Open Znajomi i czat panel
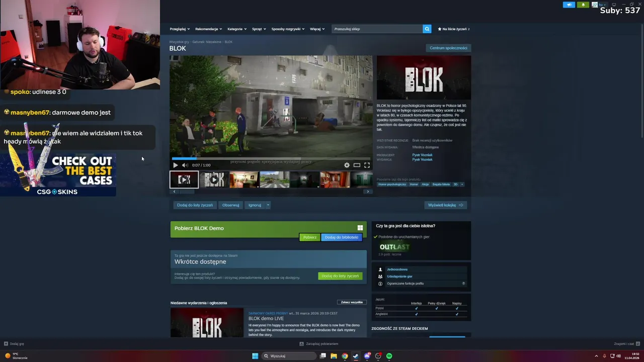This screenshot has height=362, width=644. (626, 344)
